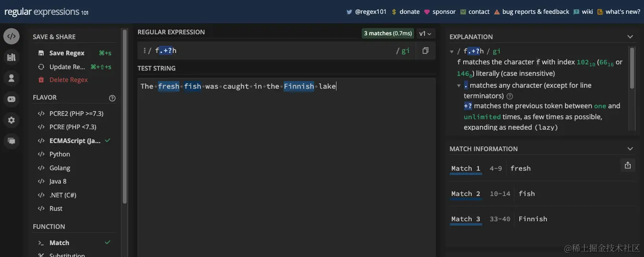Open the live help chat icon
The height and width of the screenshot is (257, 644).
pyautogui.click(x=11, y=141)
